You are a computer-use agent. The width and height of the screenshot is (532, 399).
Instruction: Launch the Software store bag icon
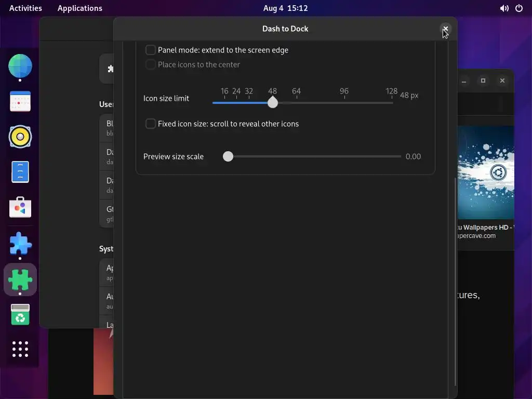pos(20,207)
